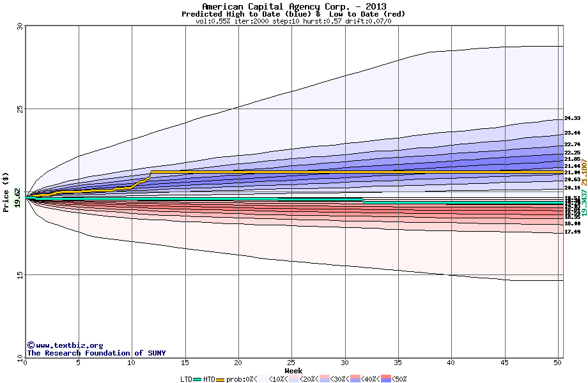This screenshot has width=588, height=383.
Task: Click the <50% probability legend swatch
Action: click(386, 379)
